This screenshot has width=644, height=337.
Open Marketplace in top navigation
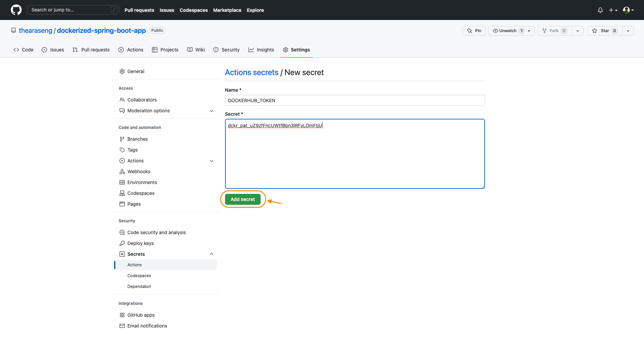pos(227,10)
